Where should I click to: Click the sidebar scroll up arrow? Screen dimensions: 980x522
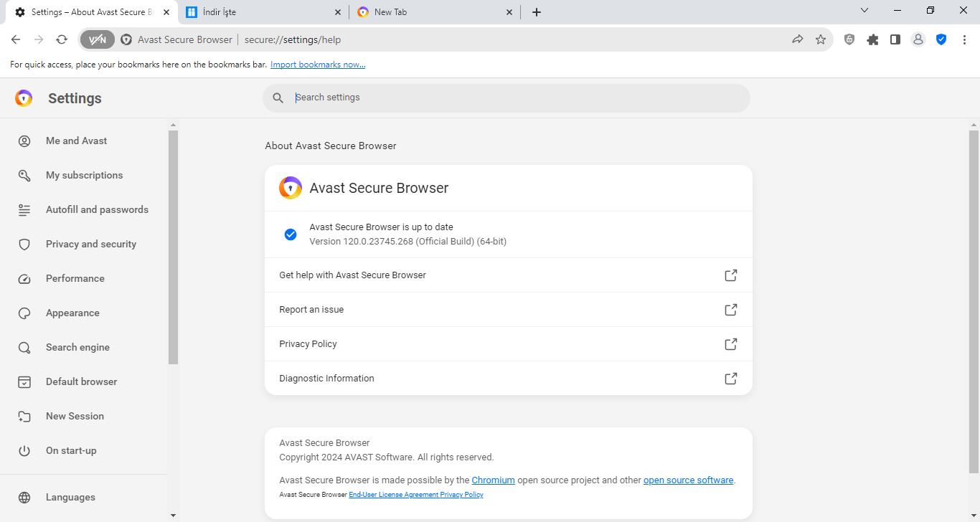(x=173, y=125)
